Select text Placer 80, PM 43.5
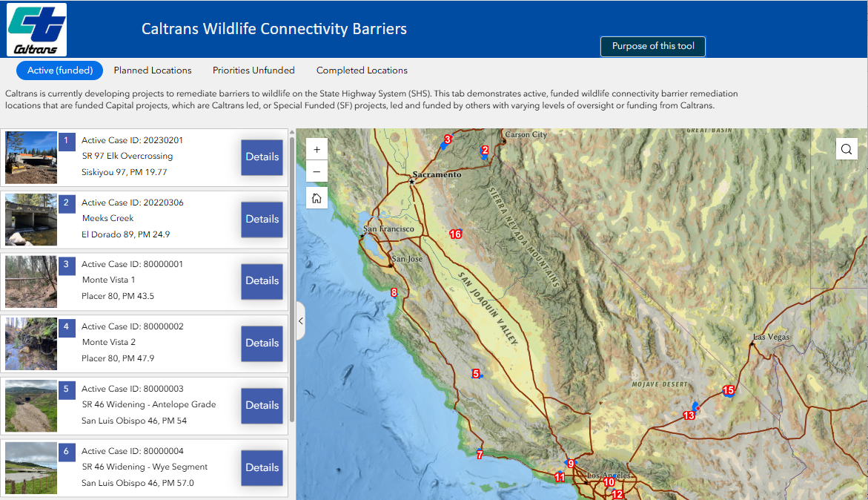This screenshot has width=868, height=500. click(x=118, y=296)
